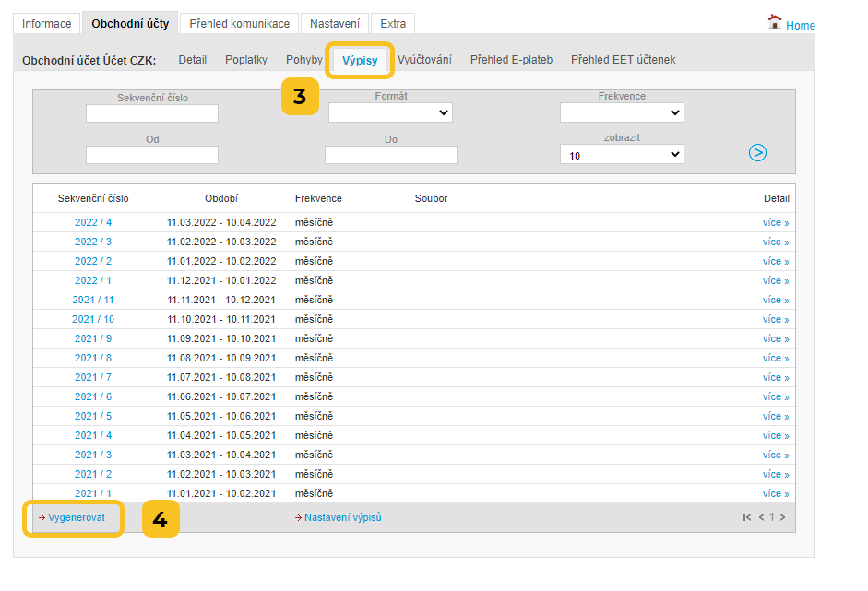Viewport: 868px width, 591px height.
Task: Open the Pohyby sub-tab
Action: 303,60
